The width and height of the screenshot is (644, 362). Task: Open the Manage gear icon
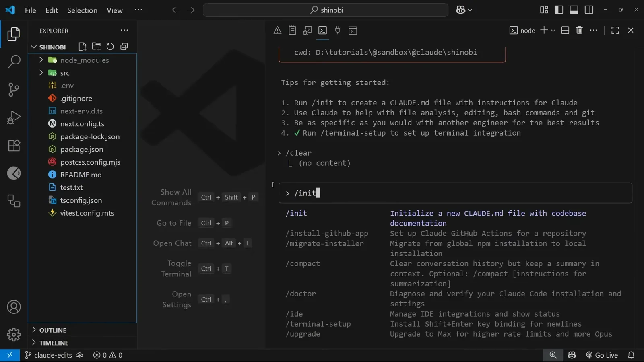pos(14,335)
